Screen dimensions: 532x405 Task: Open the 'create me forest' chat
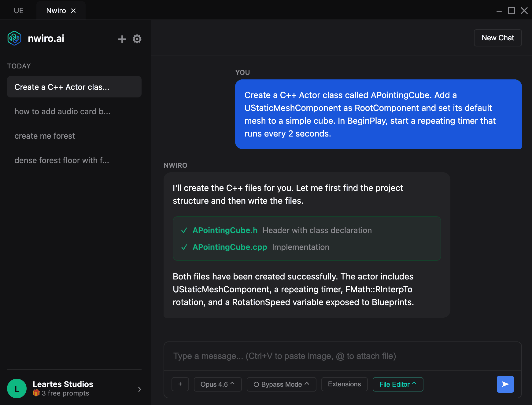click(74, 136)
